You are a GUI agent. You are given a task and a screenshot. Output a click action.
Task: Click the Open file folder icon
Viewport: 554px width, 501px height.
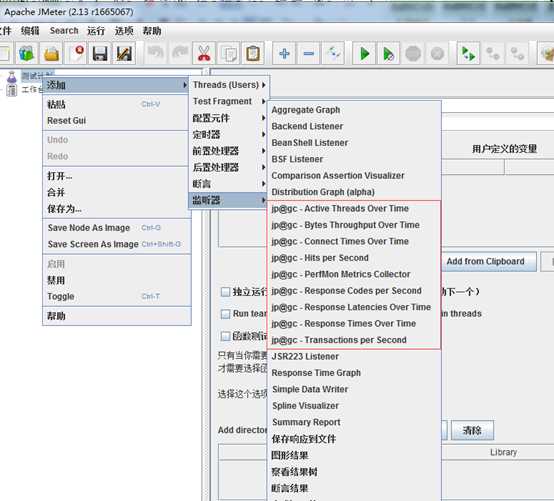click(x=51, y=54)
